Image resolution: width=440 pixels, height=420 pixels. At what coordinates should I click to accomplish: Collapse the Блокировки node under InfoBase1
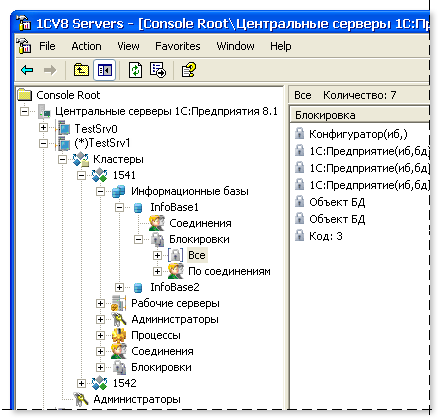tap(138, 239)
